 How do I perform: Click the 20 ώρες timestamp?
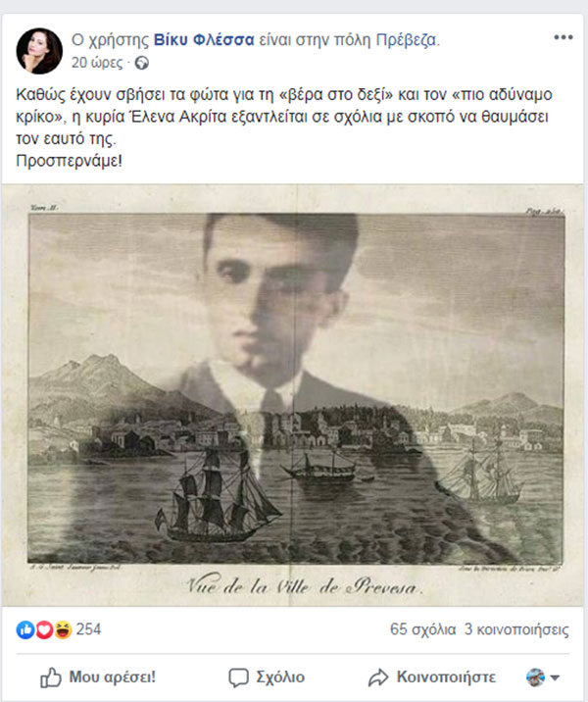[x=97, y=62]
